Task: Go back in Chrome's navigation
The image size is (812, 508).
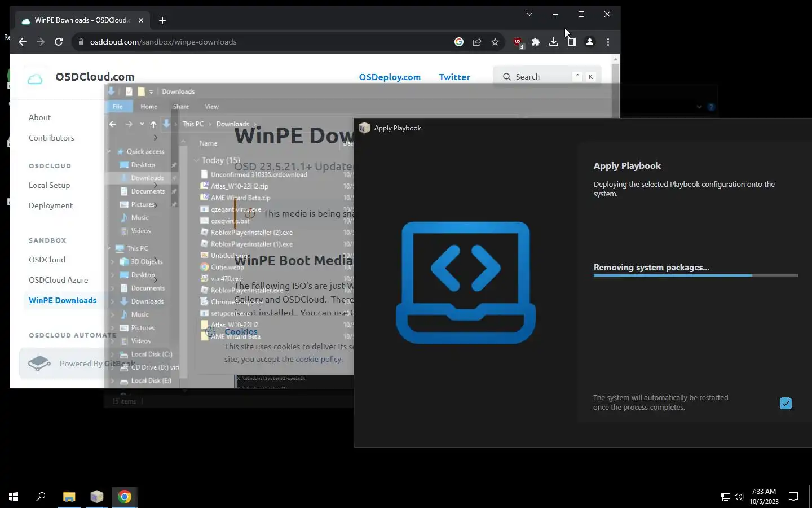Action: click(x=23, y=42)
